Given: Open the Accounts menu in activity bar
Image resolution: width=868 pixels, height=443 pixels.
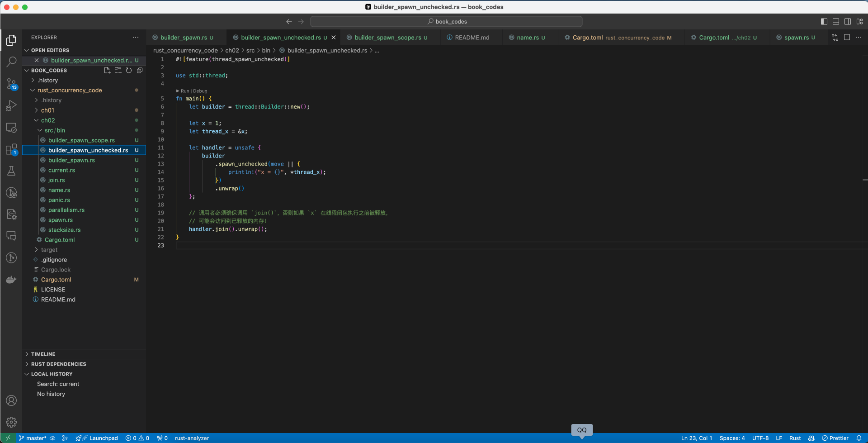Looking at the screenshot, I should coord(11,400).
